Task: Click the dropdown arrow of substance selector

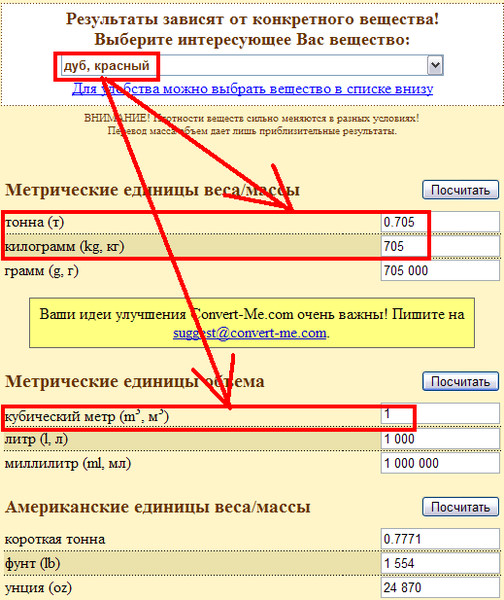Action: pyautogui.click(x=435, y=65)
